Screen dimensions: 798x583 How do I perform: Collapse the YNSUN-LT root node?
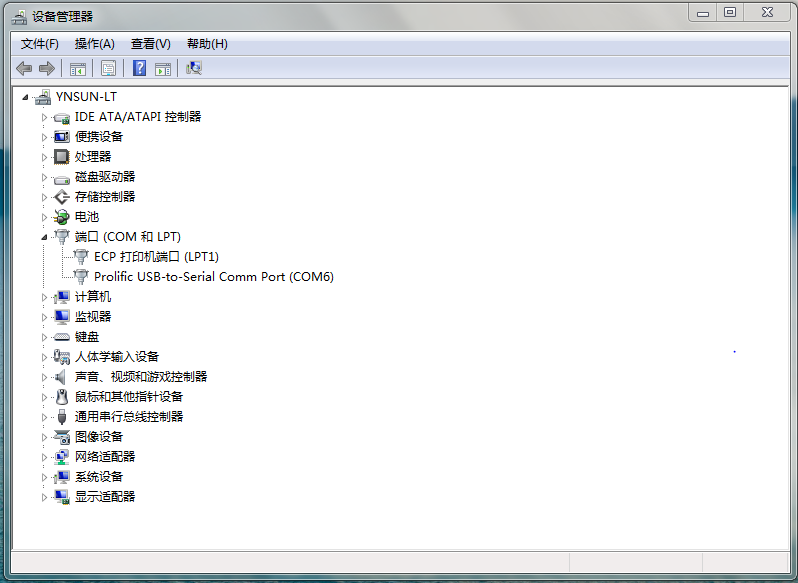tap(25, 97)
